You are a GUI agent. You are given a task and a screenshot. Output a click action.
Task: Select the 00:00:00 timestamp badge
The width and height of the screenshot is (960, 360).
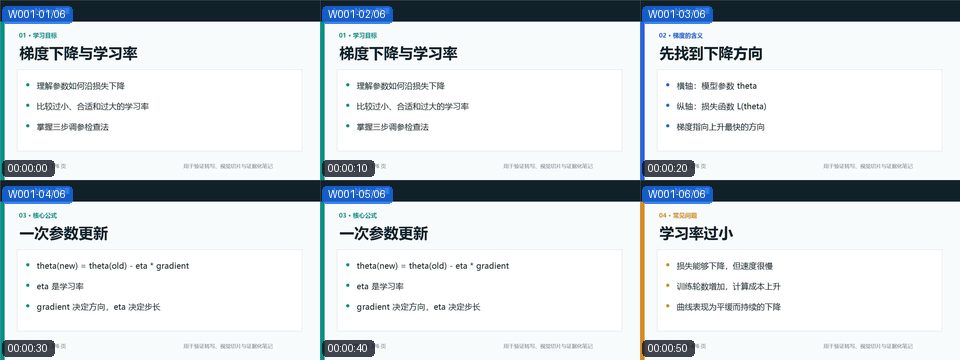click(x=28, y=168)
